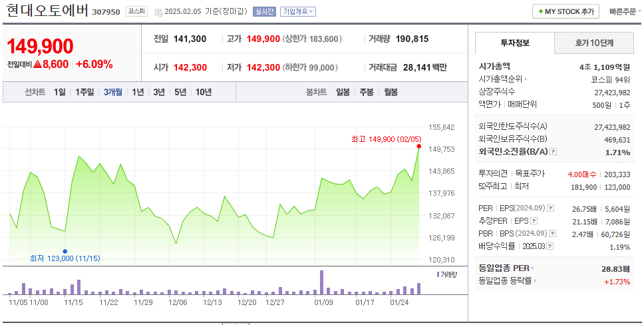Click the 상한가 183,600 text

point(312,39)
